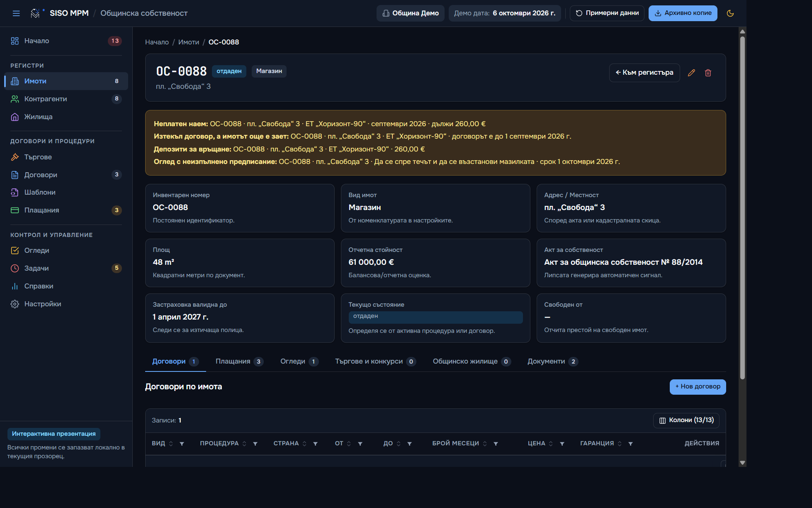812x508 pixels.
Task: Open Плащания in the sidebar
Action: 66,210
